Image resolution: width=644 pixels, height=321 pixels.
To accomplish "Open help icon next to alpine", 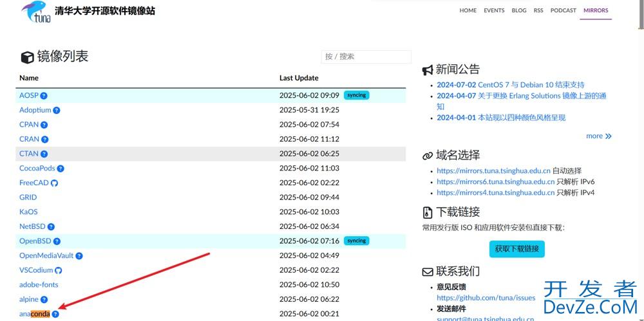I will [44, 300].
